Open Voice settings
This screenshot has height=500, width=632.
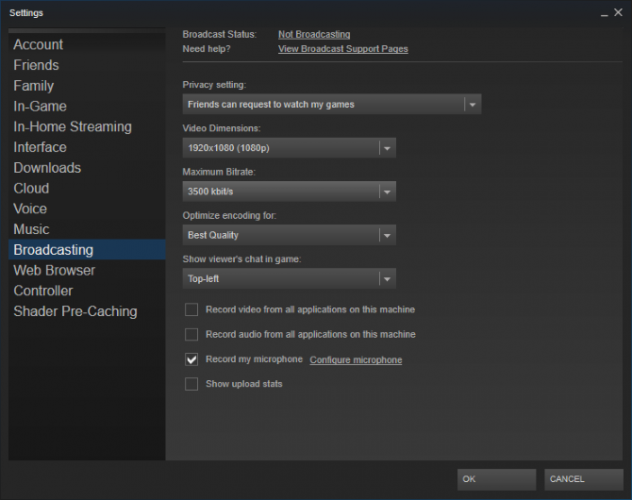coord(87,209)
